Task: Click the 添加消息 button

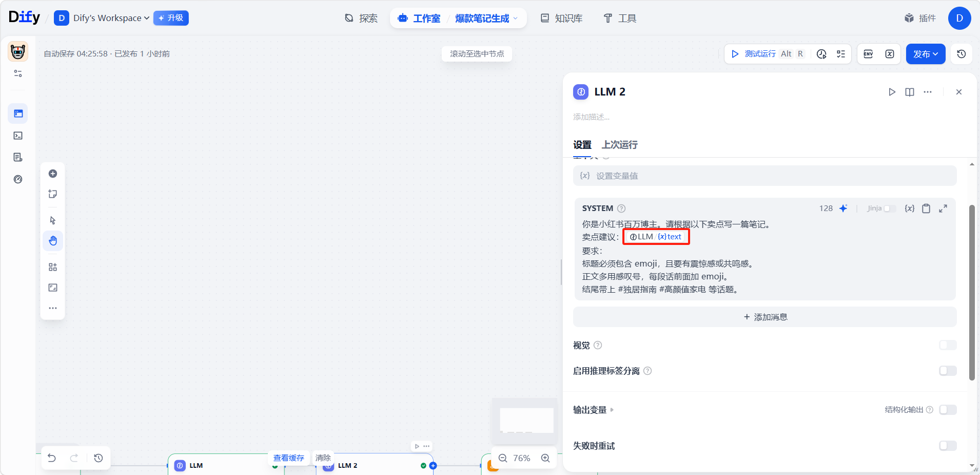Action: coord(765,317)
